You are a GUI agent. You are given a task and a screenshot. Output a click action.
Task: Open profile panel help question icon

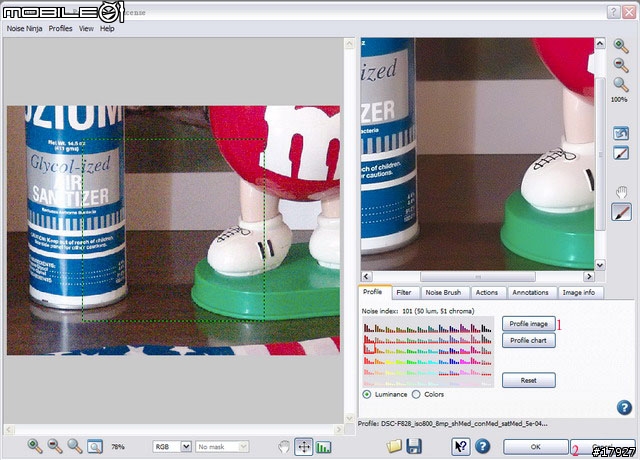(x=624, y=407)
